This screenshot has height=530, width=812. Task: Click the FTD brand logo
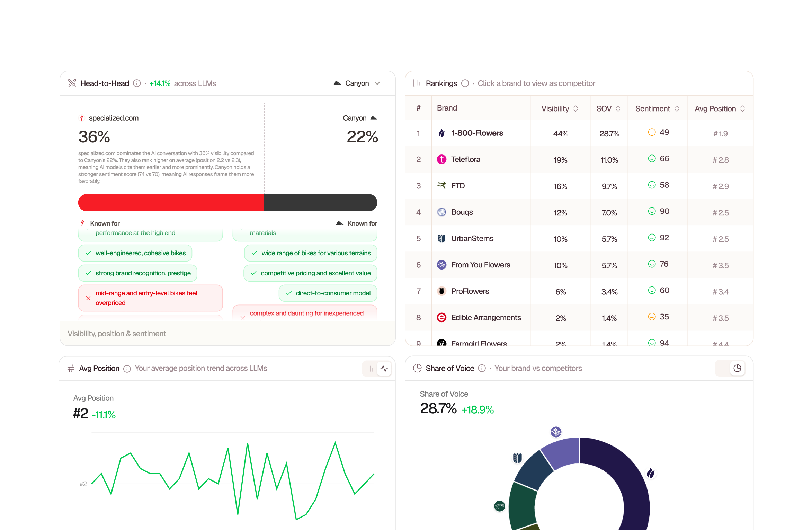tap(441, 185)
